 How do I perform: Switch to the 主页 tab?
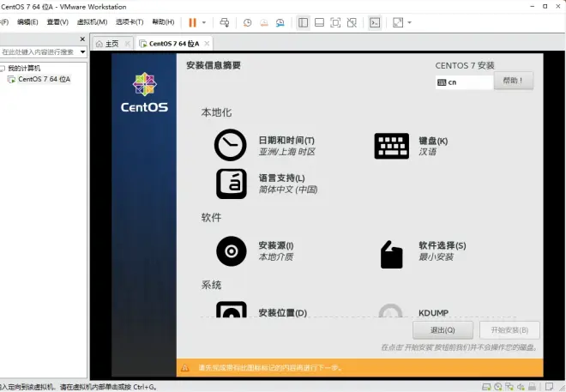click(111, 44)
